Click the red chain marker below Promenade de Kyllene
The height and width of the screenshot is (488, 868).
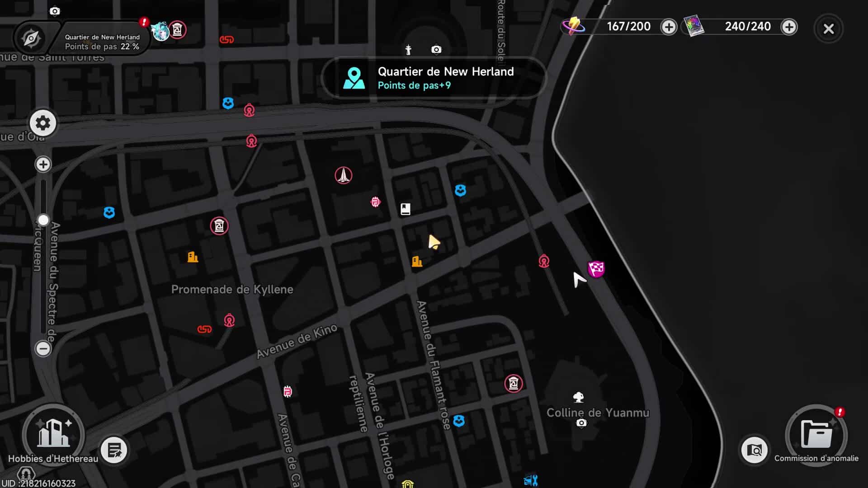click(x=204, y=329)
